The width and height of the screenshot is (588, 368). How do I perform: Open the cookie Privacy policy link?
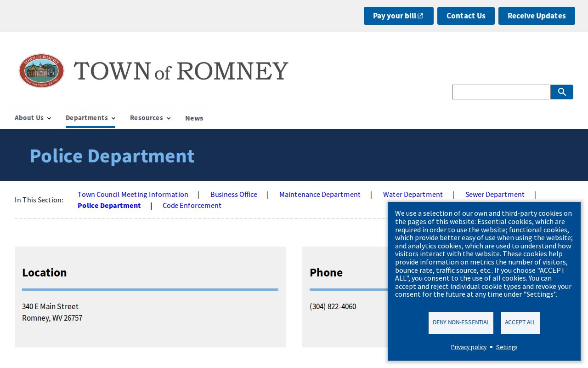tap(469, 347)
